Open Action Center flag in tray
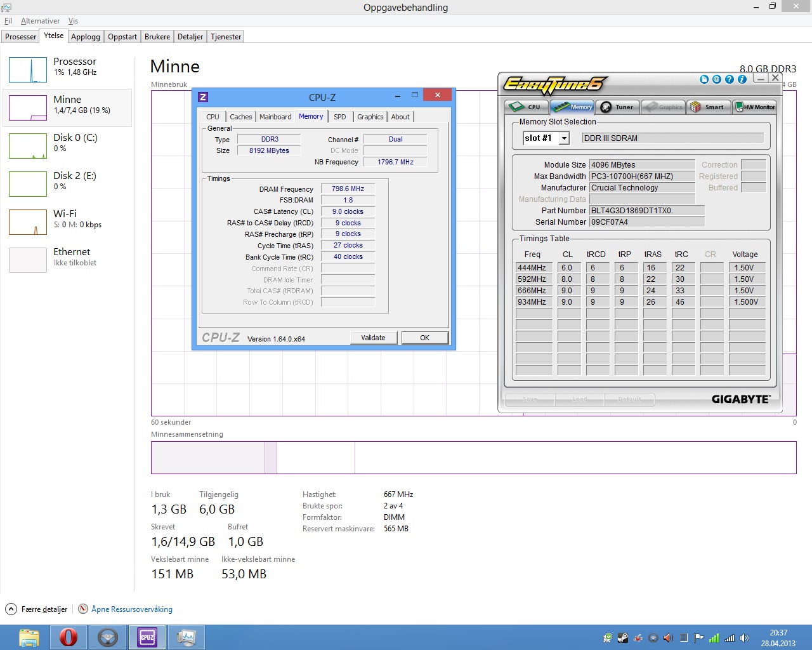 (698, 638)
